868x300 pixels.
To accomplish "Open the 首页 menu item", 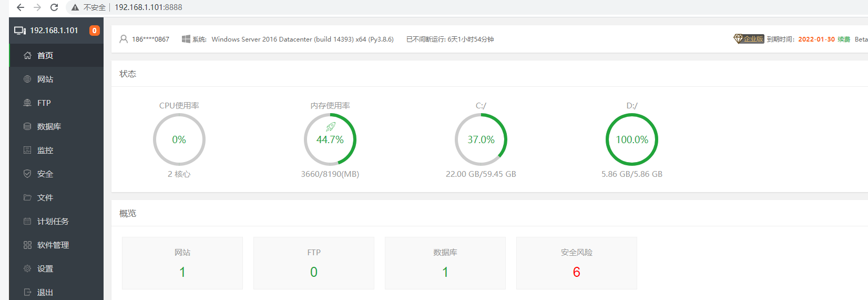I will 56,55.
